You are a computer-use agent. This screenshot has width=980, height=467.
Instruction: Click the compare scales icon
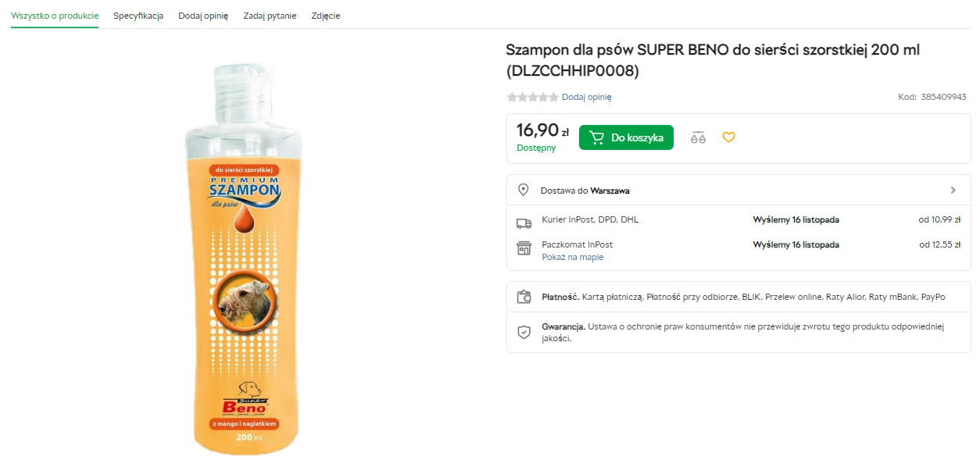(x=698, y=137)
